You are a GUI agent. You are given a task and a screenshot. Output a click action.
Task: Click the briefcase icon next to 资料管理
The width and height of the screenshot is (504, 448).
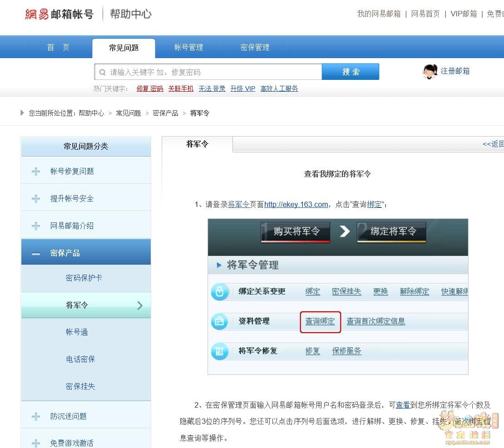(x=220, y=321)
